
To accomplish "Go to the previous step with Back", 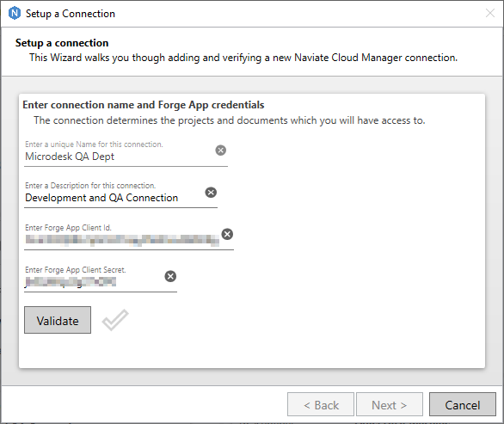I will coord(321,404).
